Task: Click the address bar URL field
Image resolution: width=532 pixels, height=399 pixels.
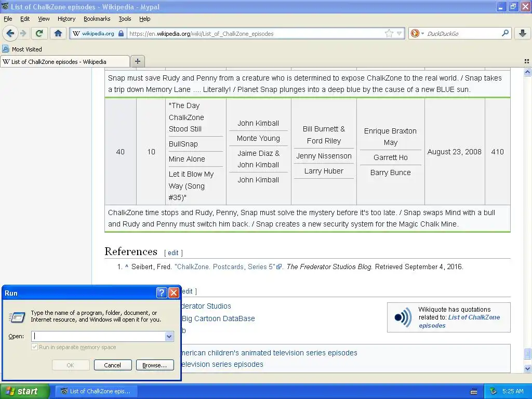Action: pyautogui.click(x=255, y=33)
